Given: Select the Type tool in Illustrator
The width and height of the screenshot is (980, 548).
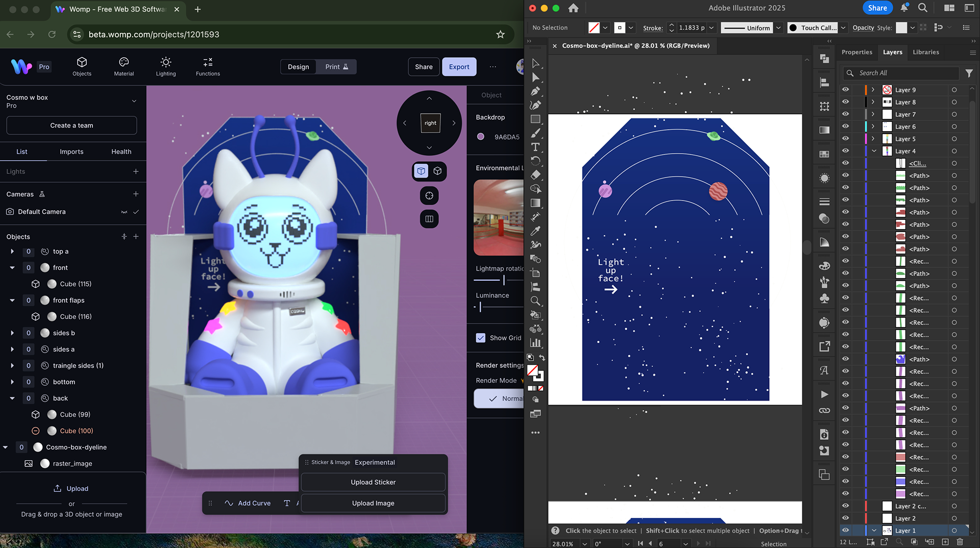Looking at the screenshot, I should pos(535,147).
